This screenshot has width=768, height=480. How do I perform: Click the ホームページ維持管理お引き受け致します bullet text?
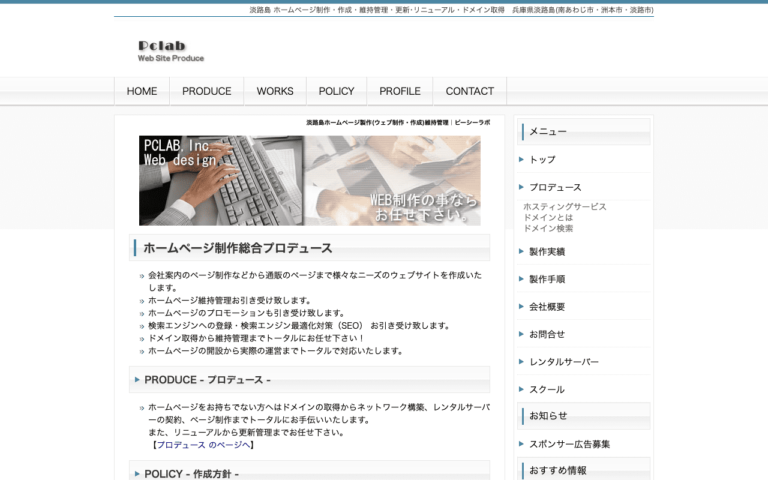(230, 300)
